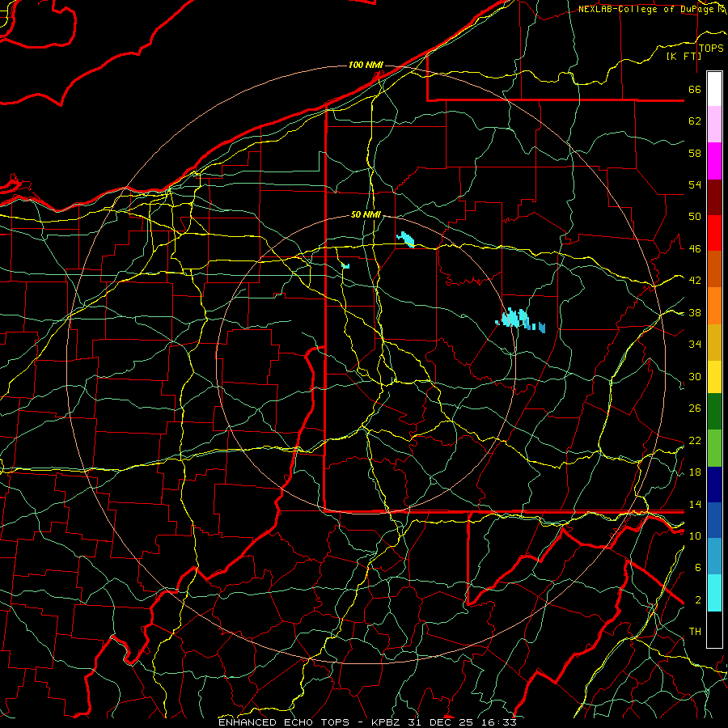Click the 'KPBZ' radar site identifier

[x=387, y=722]
